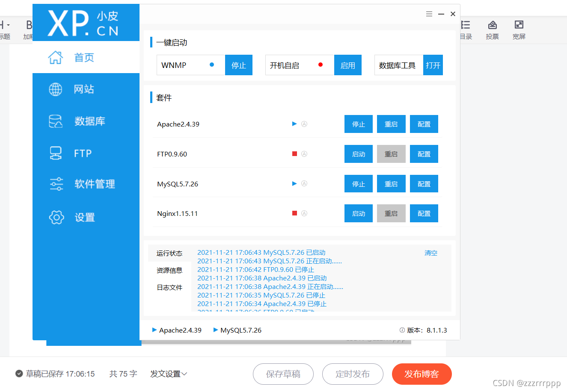Click MySQL5.7.26 running play indicator
The width and height of the screenshot is (567, 392).
(x=294, y=183)
